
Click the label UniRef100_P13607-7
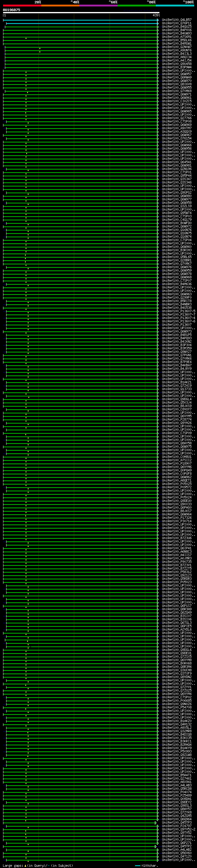pos(179,314)
